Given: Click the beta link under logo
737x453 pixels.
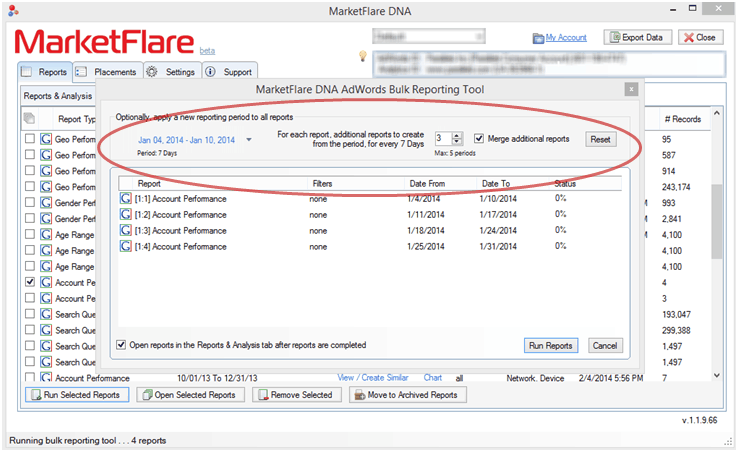Looking at the screenshot, I should 207,51.
